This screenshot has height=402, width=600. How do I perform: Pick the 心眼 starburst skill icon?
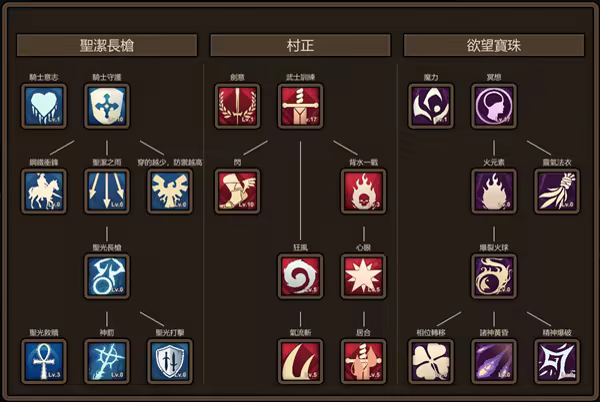coord(364,276)
